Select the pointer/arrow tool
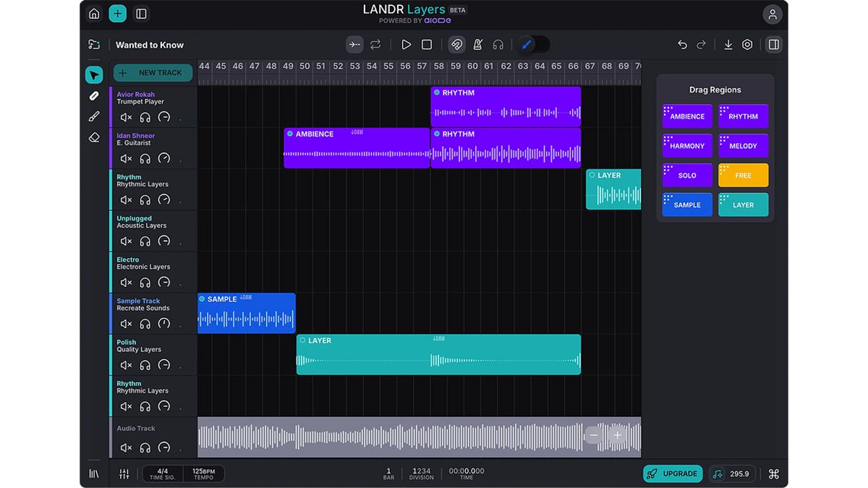The image size is (868, 488). [94, 74]
